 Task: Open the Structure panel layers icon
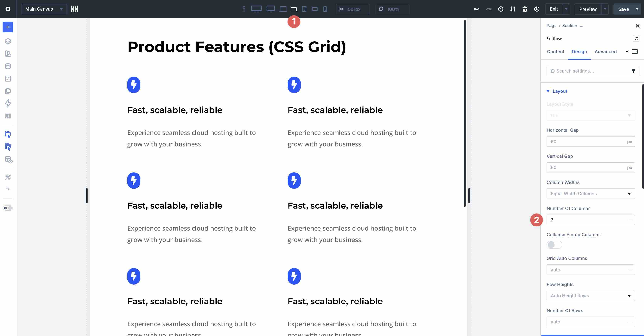(x=8, y=41)
